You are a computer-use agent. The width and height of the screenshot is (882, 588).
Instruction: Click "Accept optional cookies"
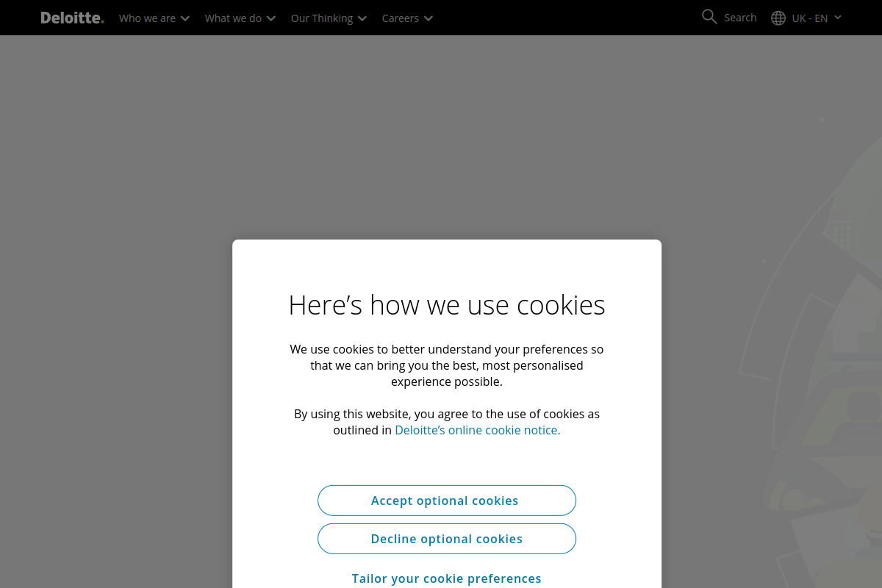pyautogui.click(x=446, y=500)
